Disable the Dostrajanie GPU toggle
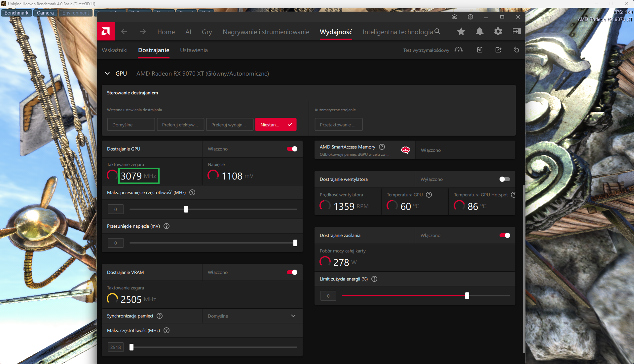 [292, 149]
